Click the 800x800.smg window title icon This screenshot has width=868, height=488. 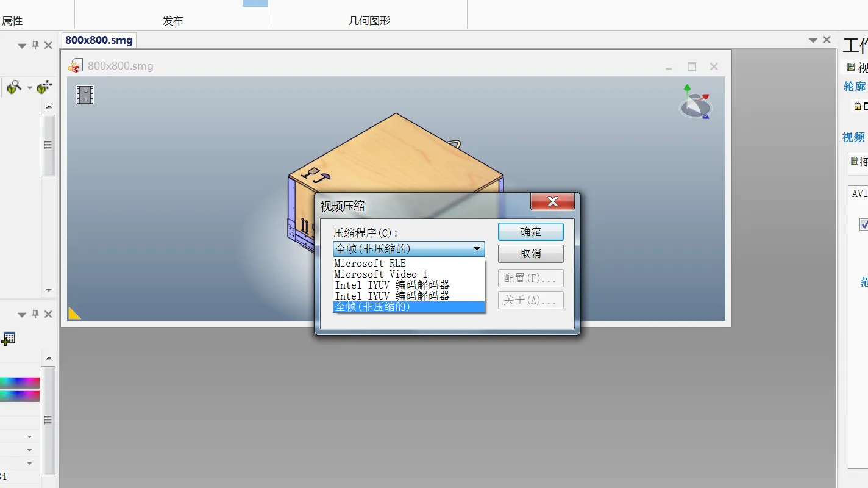point(76,66)
